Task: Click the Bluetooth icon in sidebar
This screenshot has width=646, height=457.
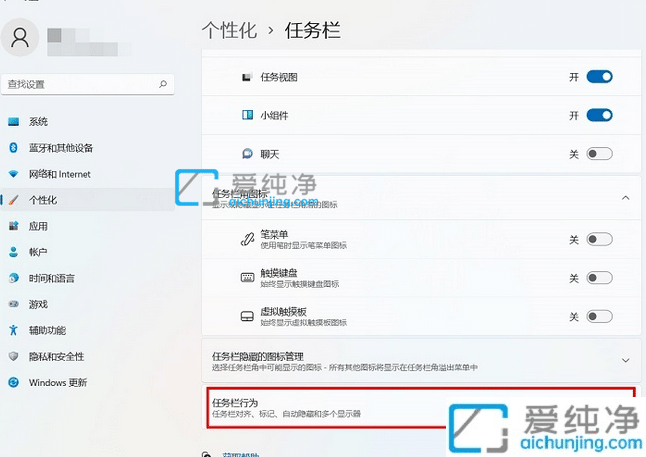Action: point(13,148)
